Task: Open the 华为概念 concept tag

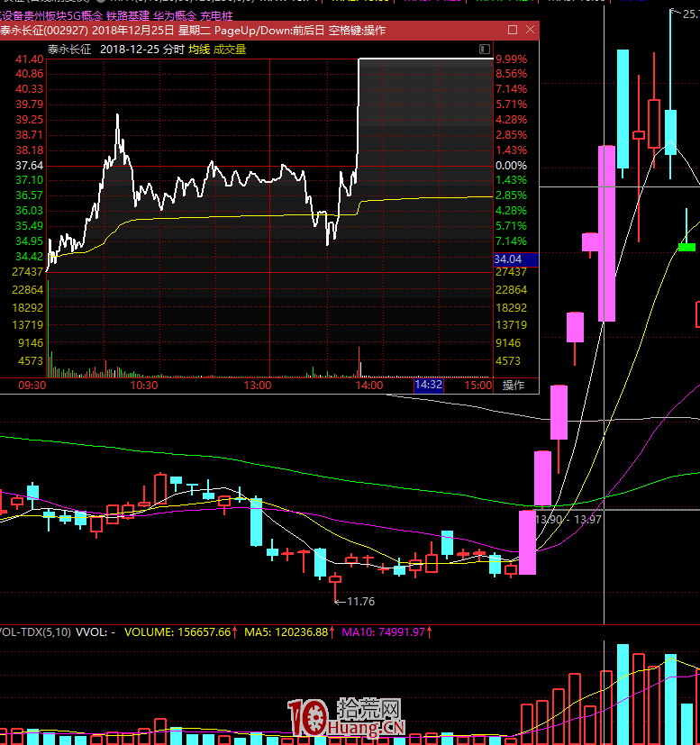Action: tap(175, 16)
